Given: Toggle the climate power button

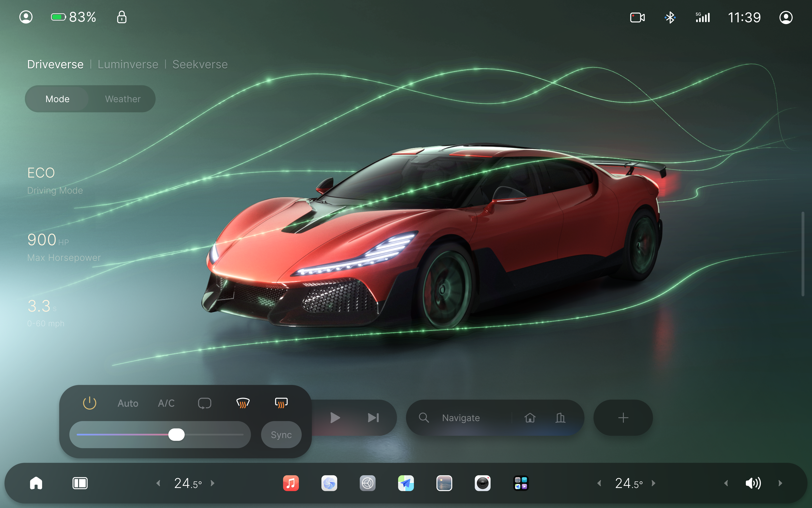Looking at the screenshot, I should click(90, 403).
